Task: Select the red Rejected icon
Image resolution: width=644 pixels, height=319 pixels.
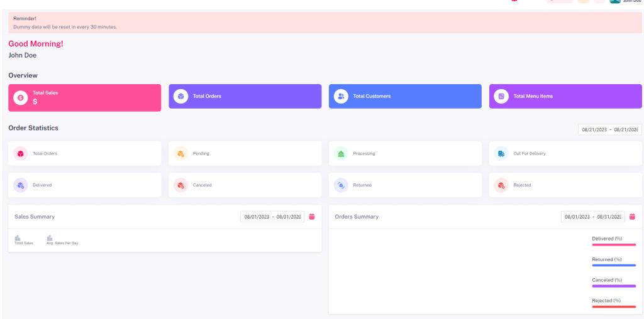Action: [x=501, y=185]
